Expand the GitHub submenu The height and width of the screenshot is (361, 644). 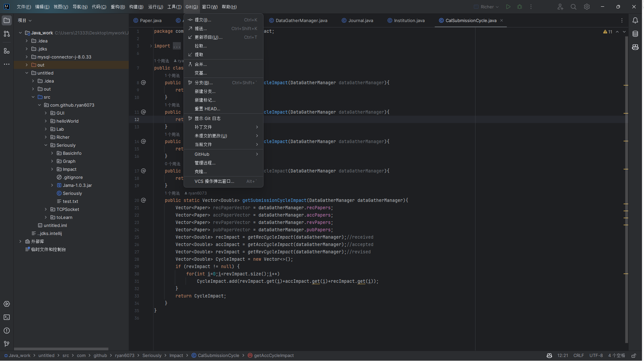pos(223,154)
